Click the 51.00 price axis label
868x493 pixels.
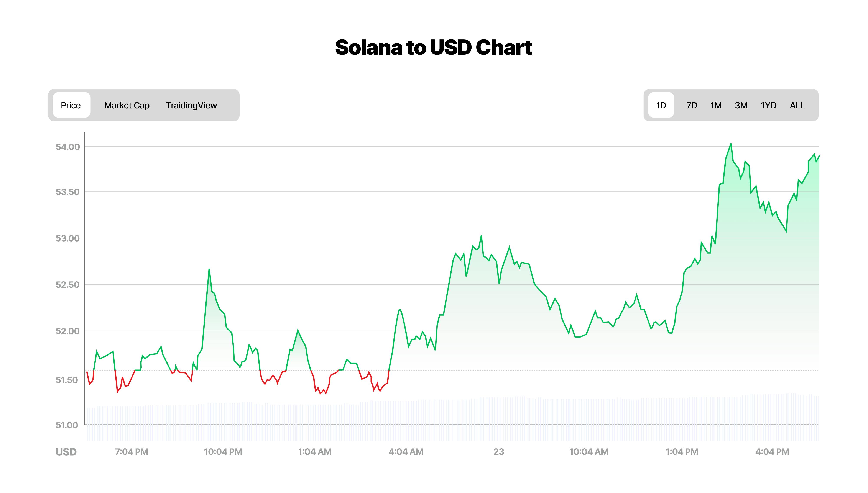pos(67,425)
